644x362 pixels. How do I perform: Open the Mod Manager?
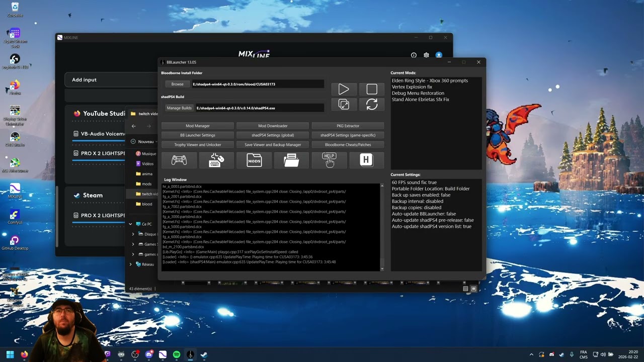click(197, 126)
